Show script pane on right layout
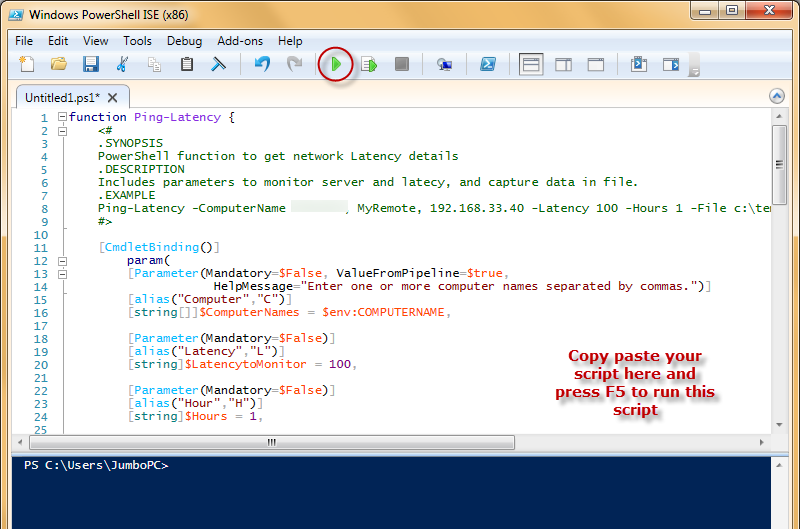Screen dimensions: 800x529 pyautogui.click(x=563, y=65)
